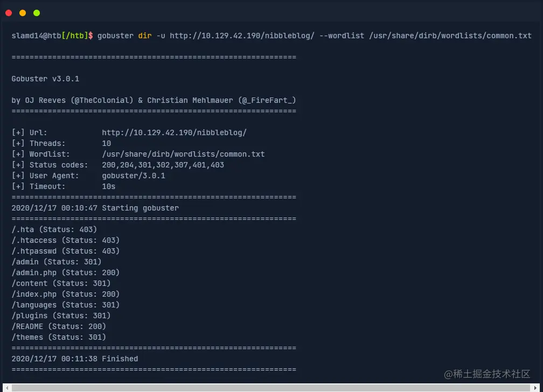Screen dimensions: 543x392
Task: Click the 'by OJ Reeves' author line
Action: coord(154,101)
